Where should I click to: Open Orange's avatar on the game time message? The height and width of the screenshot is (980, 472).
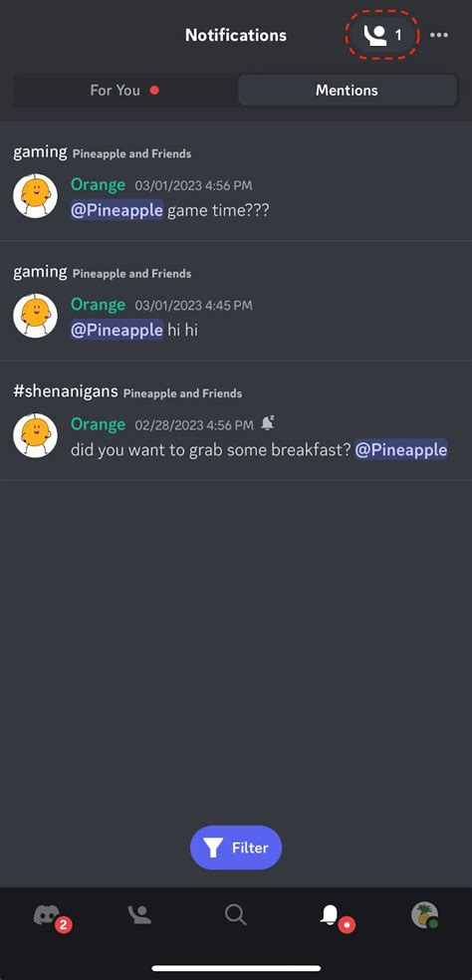point(35,195)
